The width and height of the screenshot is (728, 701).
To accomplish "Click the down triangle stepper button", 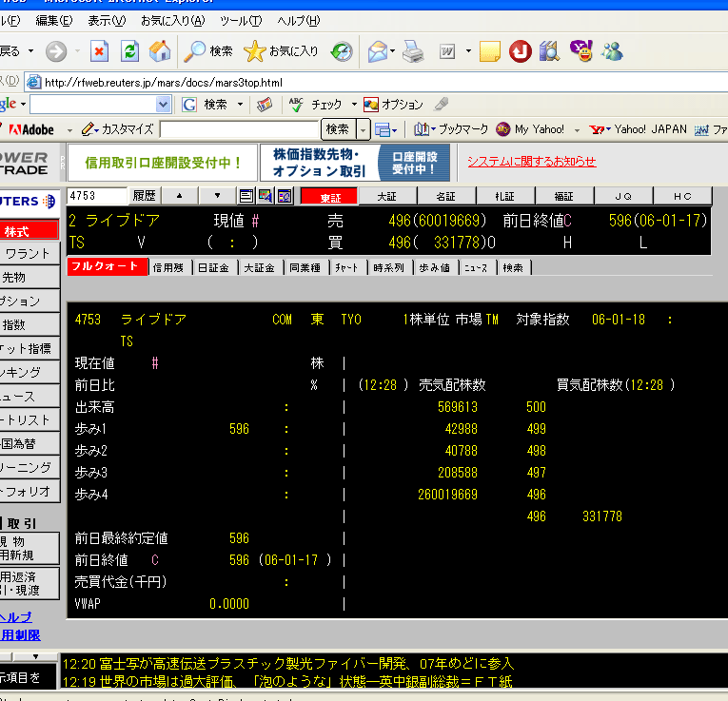I will (217, 196).
